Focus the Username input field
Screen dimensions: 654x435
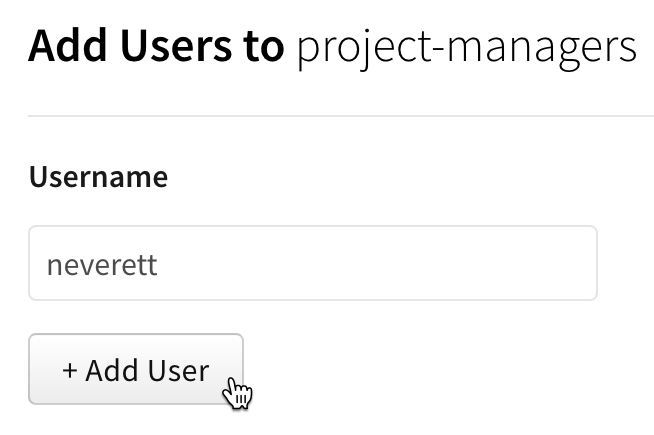[x=312, y=263]
